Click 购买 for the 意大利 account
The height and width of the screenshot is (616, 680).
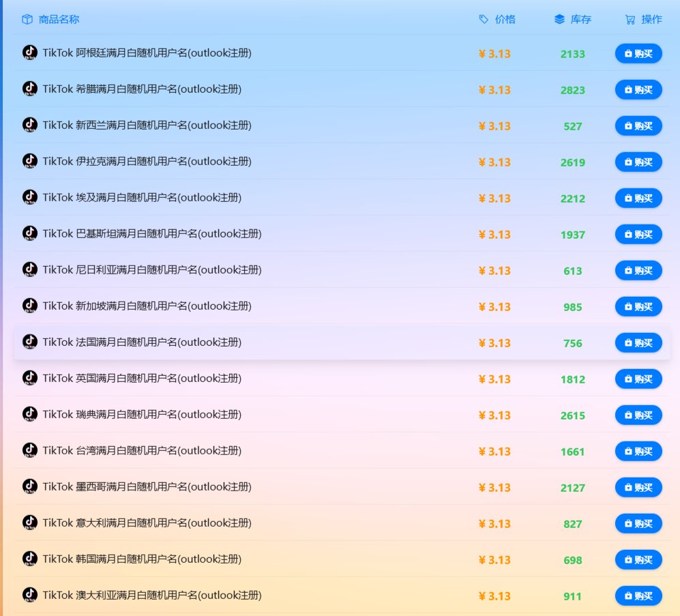pyautogui.click(x=638, y=524)
